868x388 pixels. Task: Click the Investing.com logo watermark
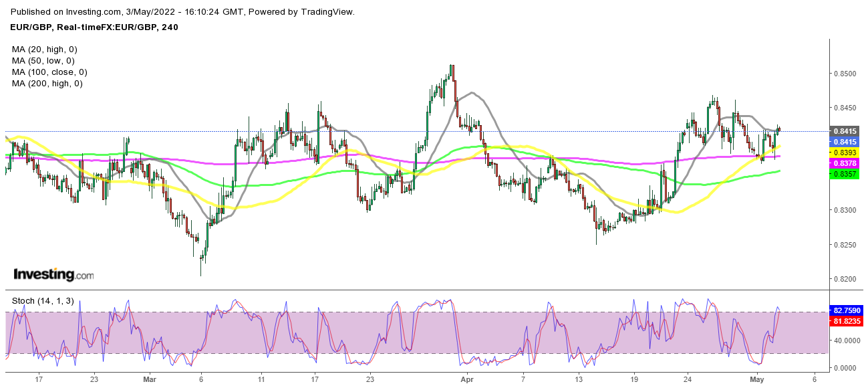(53, 275)
